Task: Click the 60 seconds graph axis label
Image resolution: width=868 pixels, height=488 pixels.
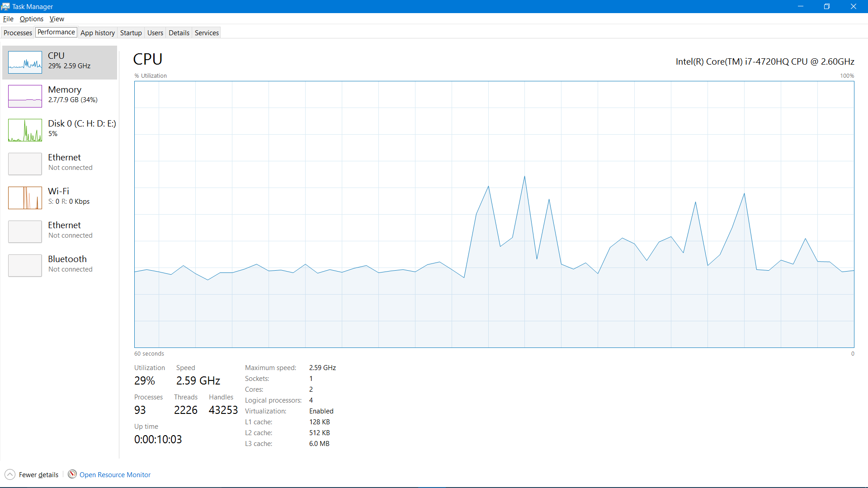Action: (149, 354)
